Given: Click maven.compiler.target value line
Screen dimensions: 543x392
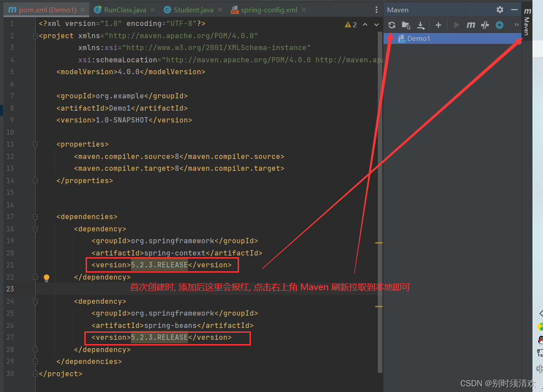Looking at the screenshot, I should click(179, 168).
